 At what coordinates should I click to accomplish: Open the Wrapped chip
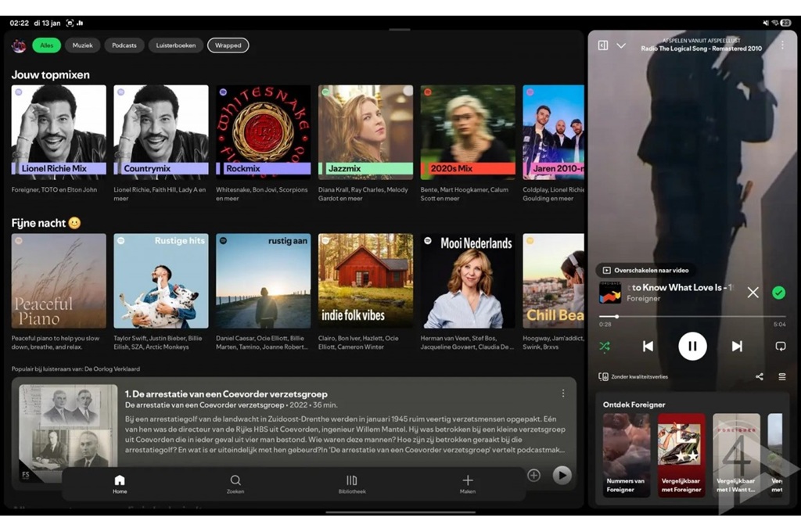(228, 45)
